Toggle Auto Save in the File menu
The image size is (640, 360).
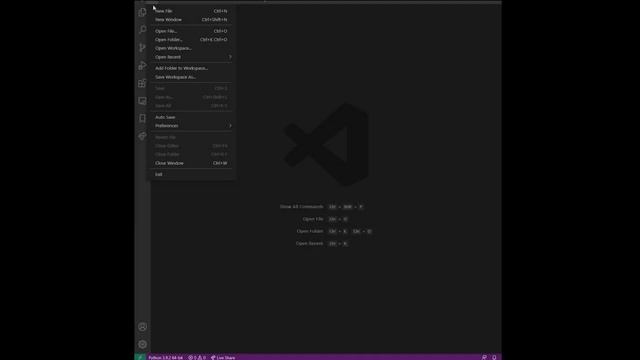[x=191, y=117]
